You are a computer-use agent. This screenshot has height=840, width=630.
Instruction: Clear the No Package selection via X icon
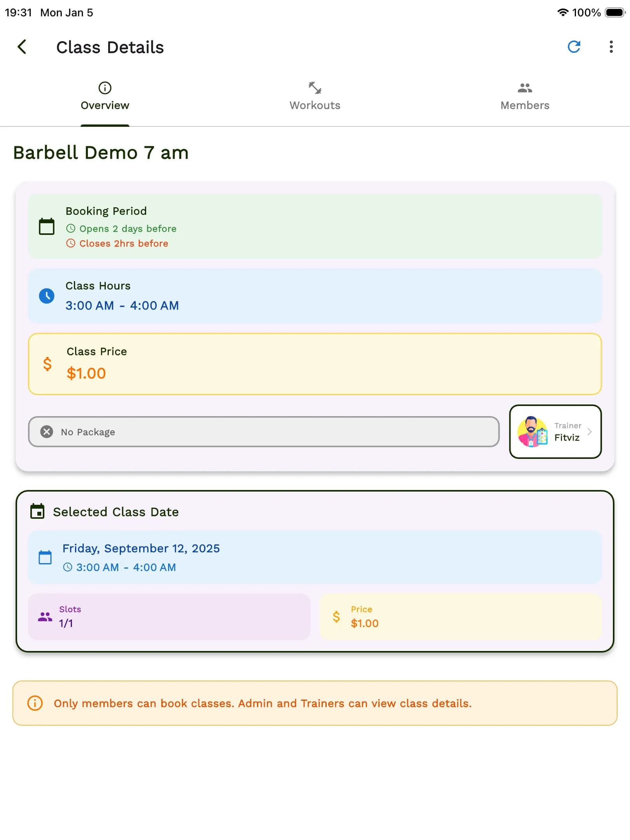tap(47, 432)
